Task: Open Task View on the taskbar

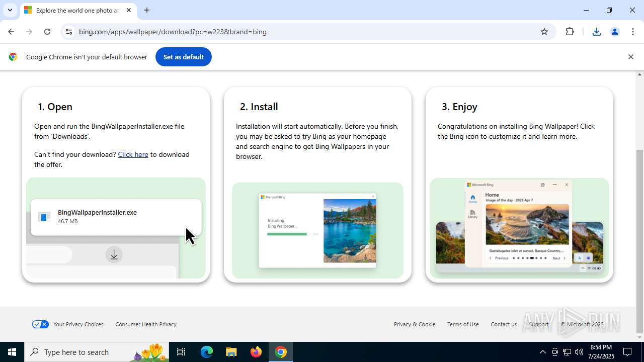Action: tap(181, 352)
